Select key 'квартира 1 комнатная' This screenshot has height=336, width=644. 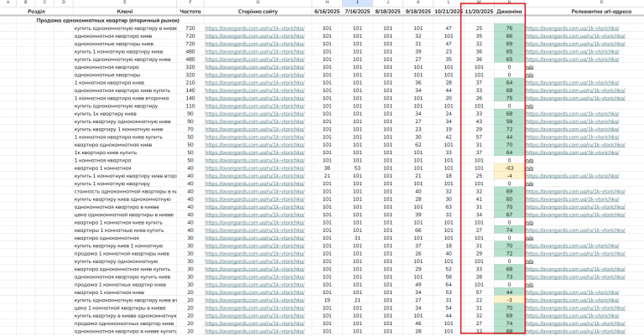102,168
